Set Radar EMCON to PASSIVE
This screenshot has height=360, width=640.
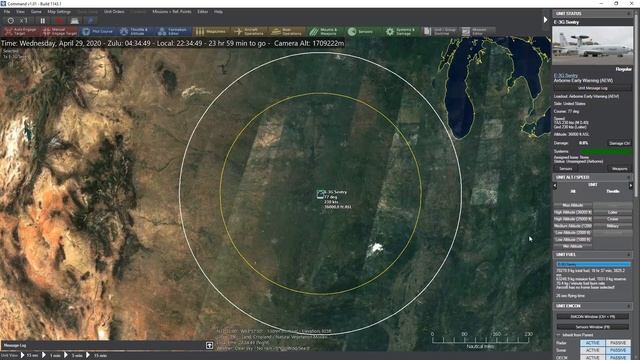tap(618, 343)
